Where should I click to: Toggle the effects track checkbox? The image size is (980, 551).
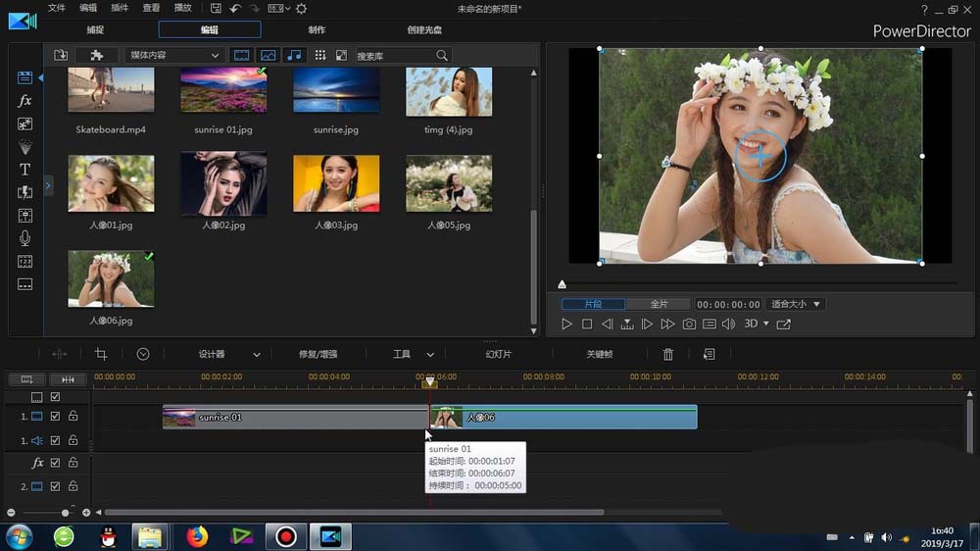[x=56, y=463]
